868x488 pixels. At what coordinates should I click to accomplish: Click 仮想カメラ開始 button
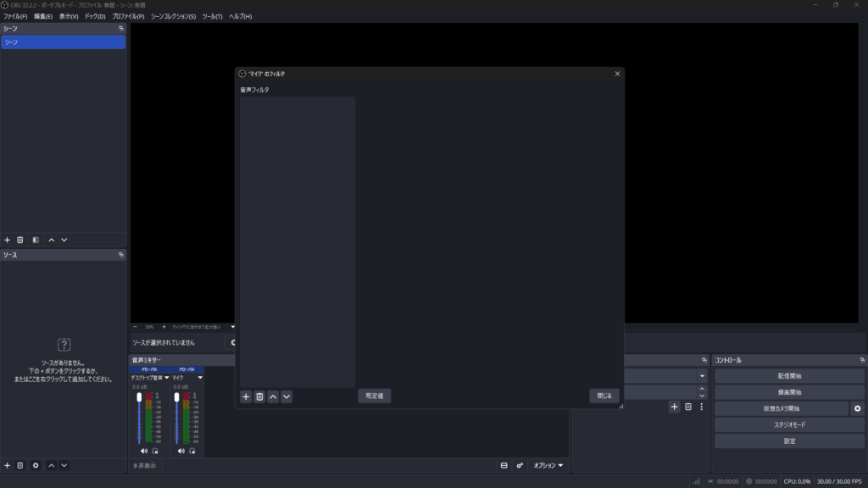(781, 409)
